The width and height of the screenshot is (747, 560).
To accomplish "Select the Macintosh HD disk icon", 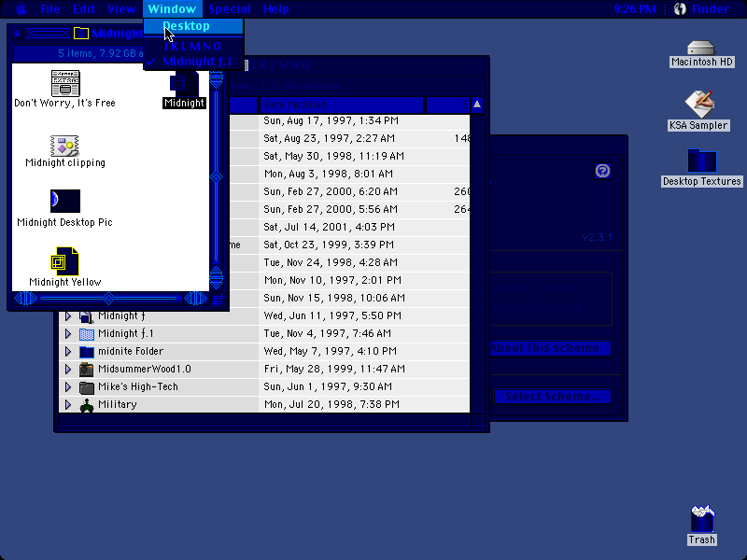I will coord(701,48).
